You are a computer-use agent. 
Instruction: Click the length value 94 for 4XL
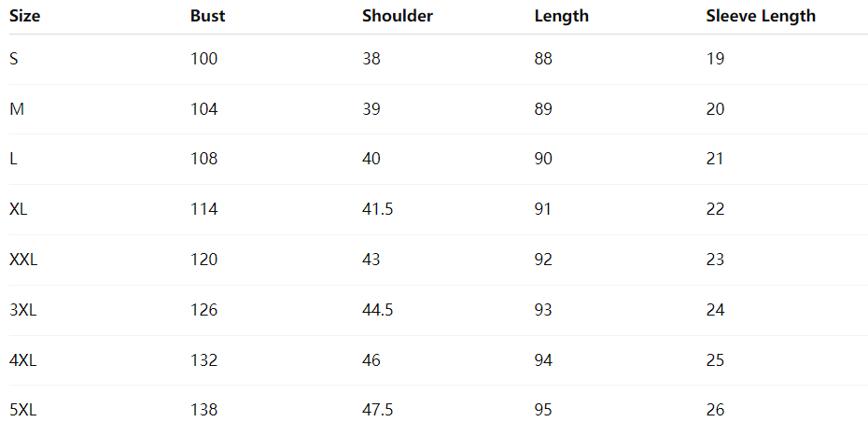point(543,359)
